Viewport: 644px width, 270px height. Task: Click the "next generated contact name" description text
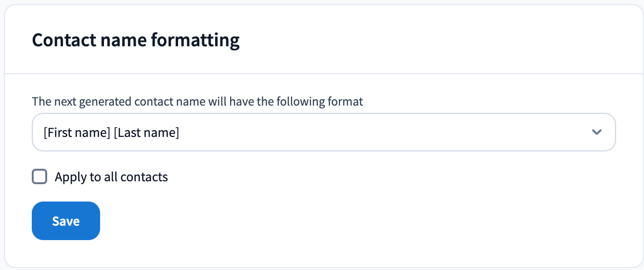197,102
